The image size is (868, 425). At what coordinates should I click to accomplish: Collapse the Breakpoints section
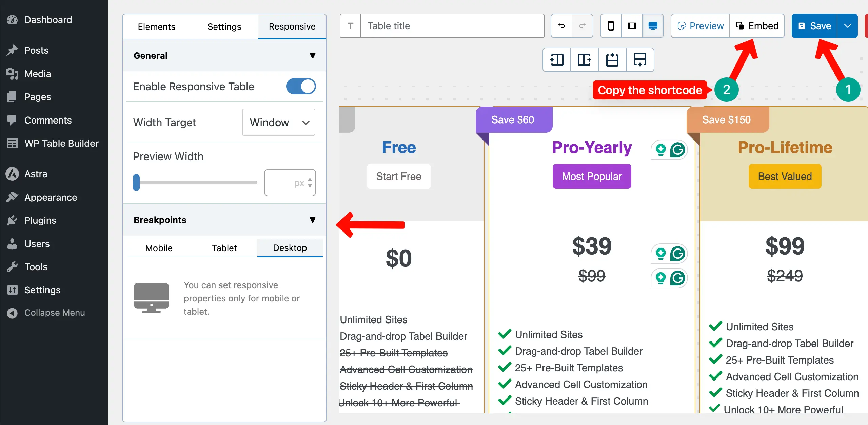click(x=312, y=220)
